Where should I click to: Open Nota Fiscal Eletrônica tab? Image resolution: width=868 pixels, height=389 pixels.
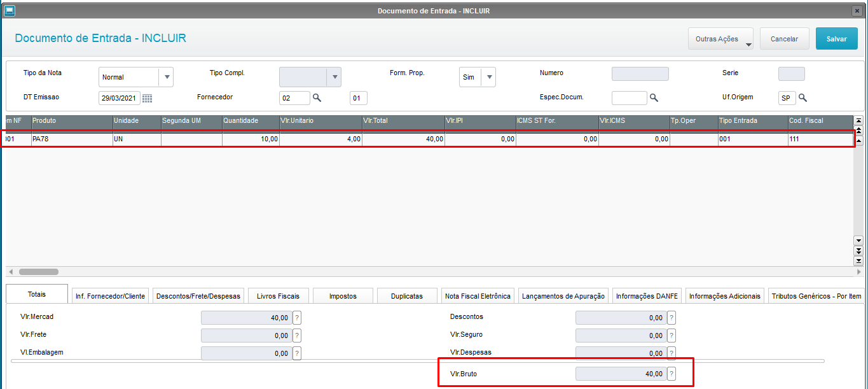click(478, 296)
